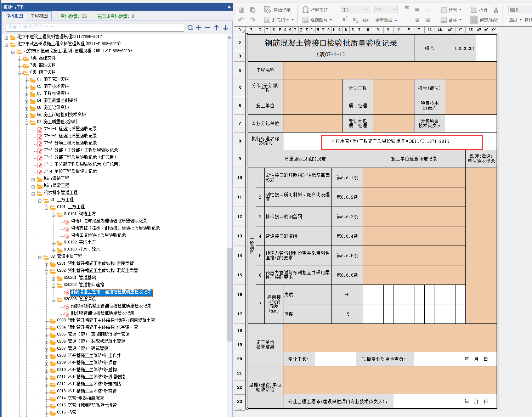Expand the A类 基建文件 folder
This screenshot has height=417, width=532.
20,59
